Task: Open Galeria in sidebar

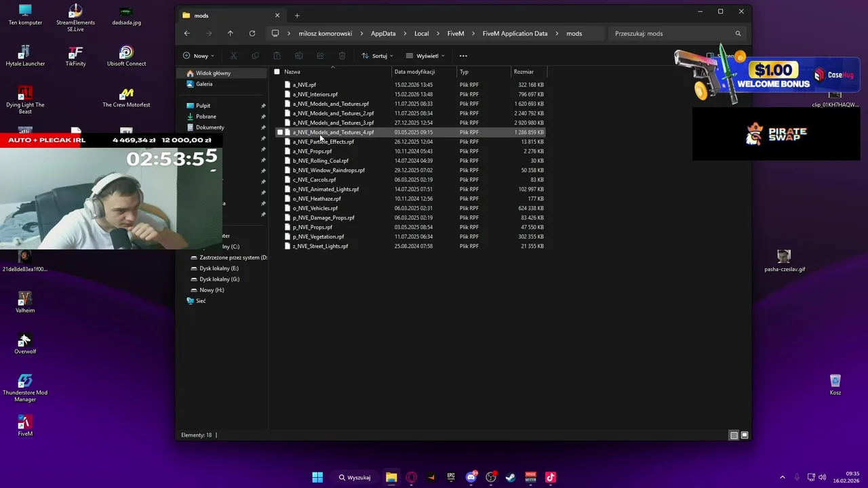Action: (x=204, y=84)
